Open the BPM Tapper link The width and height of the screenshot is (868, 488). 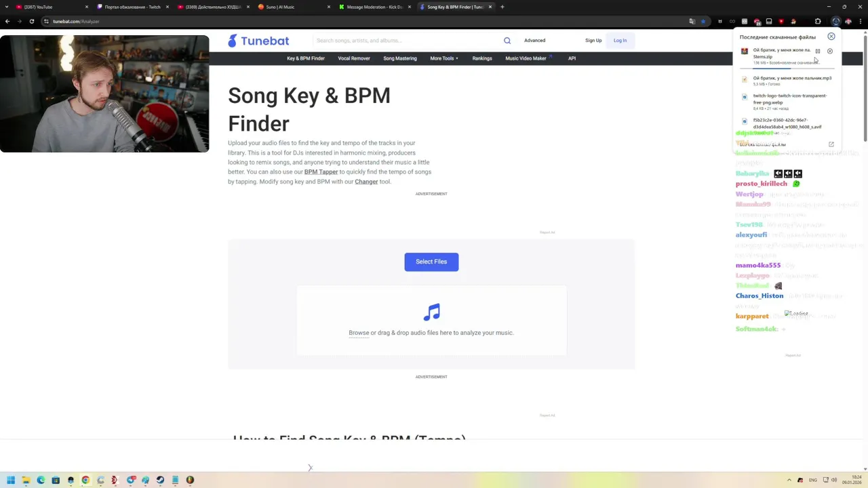pos(321,172)
